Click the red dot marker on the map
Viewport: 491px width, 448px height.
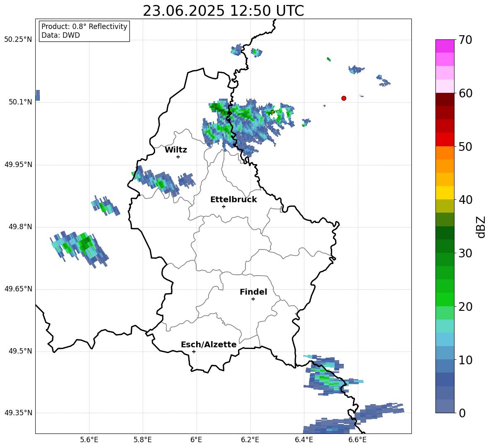344,98
